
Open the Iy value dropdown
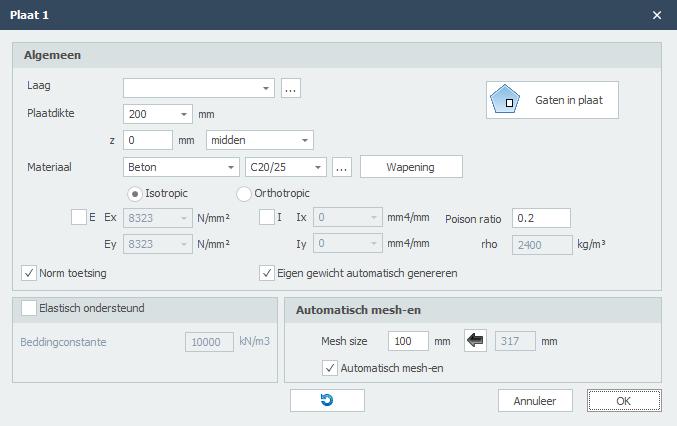[348, 243]
